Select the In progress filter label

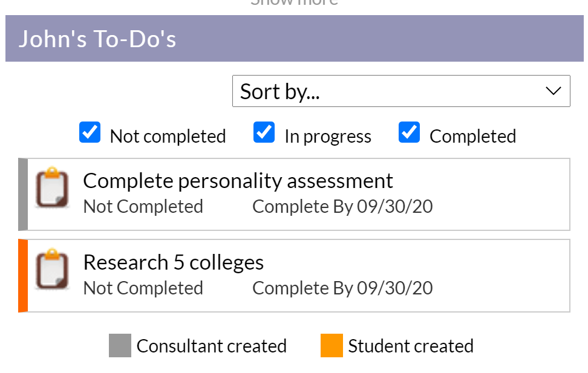(328, 137)
